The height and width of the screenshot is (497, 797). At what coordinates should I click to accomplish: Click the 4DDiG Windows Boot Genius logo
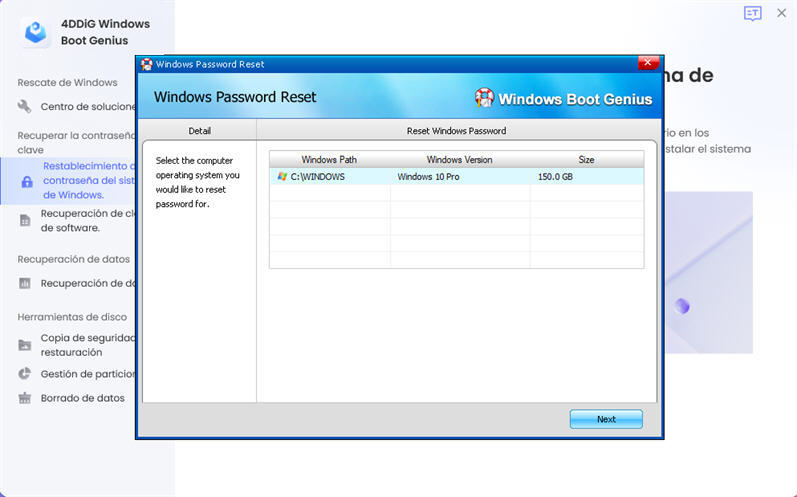pos(36,32)
